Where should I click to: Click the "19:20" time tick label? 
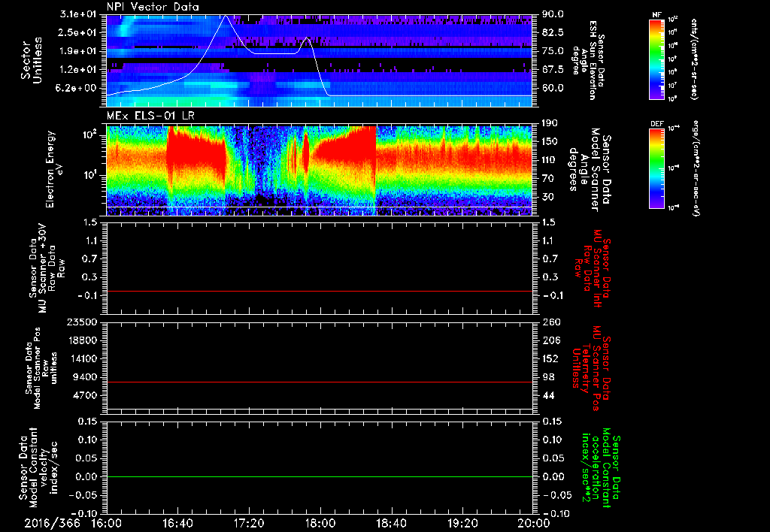[x=462, y=523]
